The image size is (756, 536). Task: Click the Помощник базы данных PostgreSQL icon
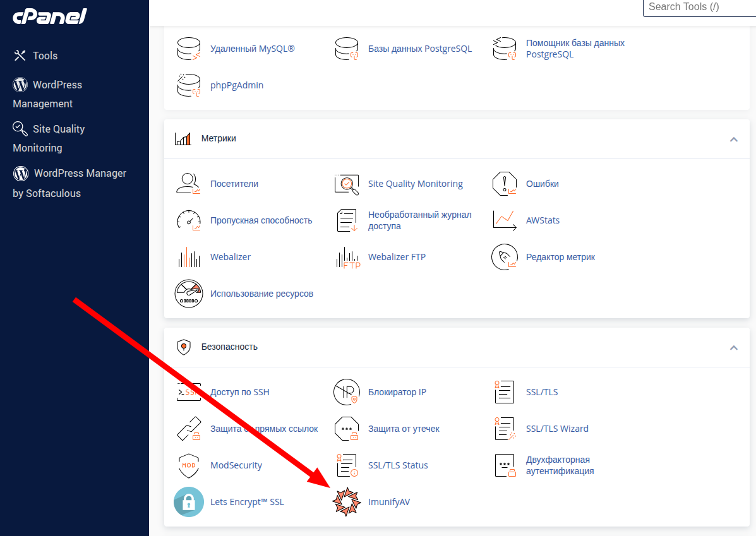[x=505, y=49]
